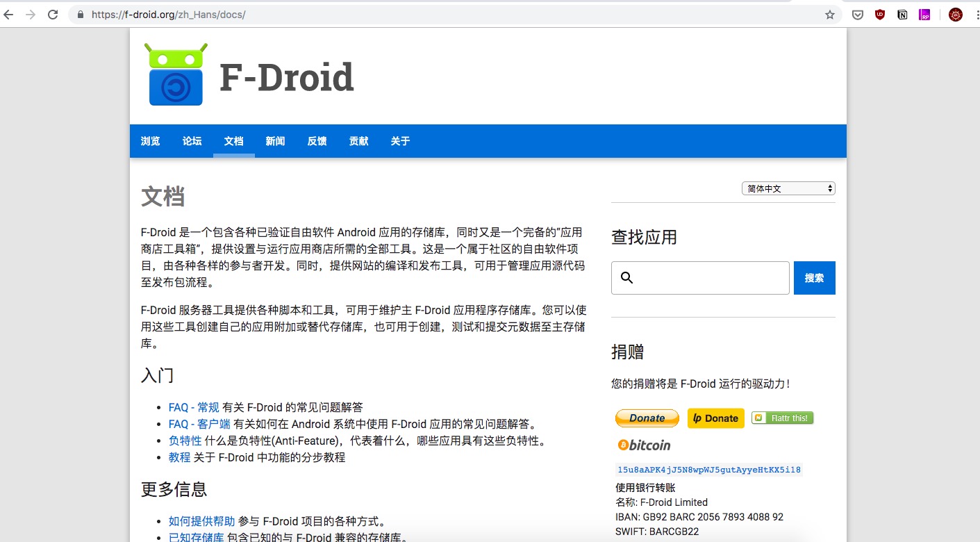This screenshot has width=980, height=542.
Task: Click the 文档 page heading
Action: [x=163, y=197]
